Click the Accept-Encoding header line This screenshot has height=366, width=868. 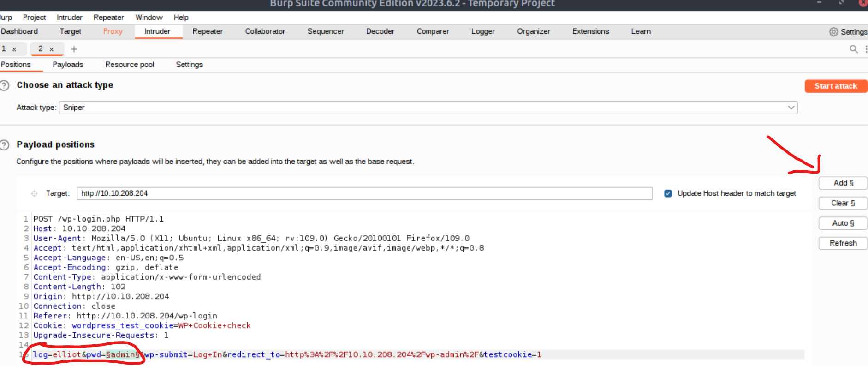tap(106, 267)
